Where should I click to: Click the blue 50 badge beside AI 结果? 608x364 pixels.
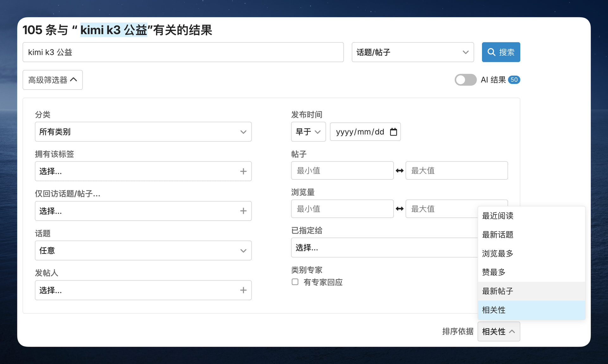tap(514, 80)
